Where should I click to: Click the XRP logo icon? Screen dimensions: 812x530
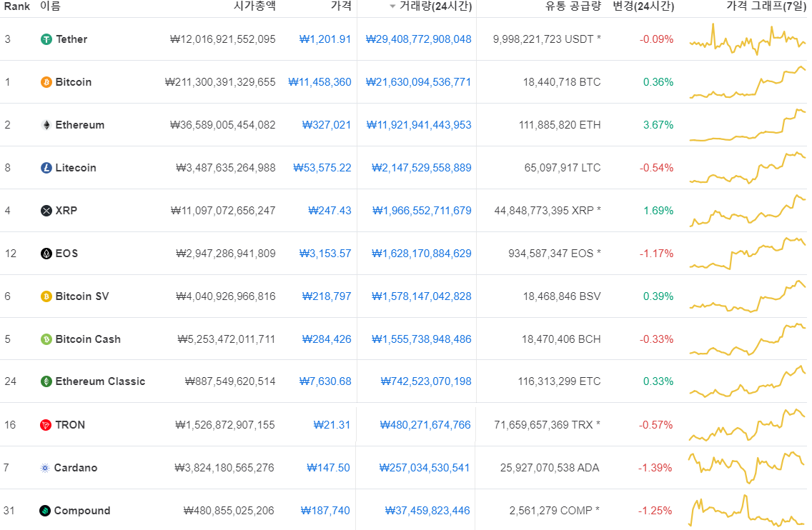click(x=46, y=211)
